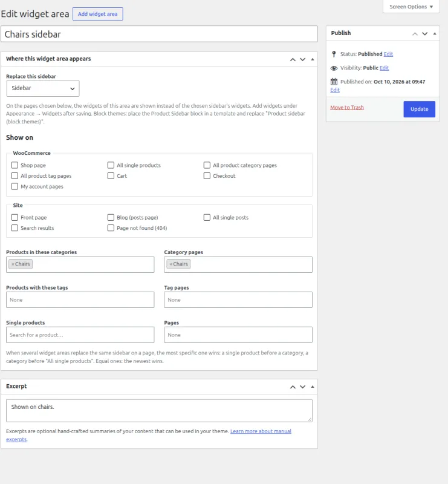Click the visibility eye icon
Image resolution: width=448 pixels, height=484 pixels.
click(x=334, y=68)
